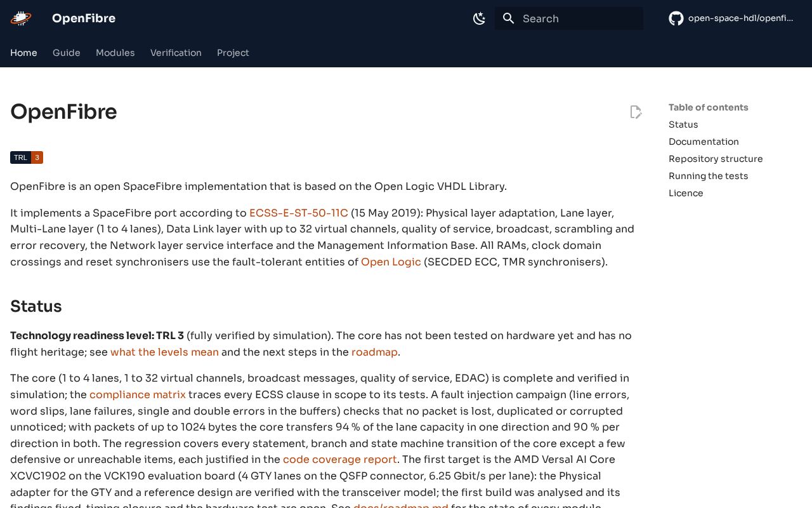Open the Project tab
Image resolution: width=812 pixels, height=508 pixels.
233,53
